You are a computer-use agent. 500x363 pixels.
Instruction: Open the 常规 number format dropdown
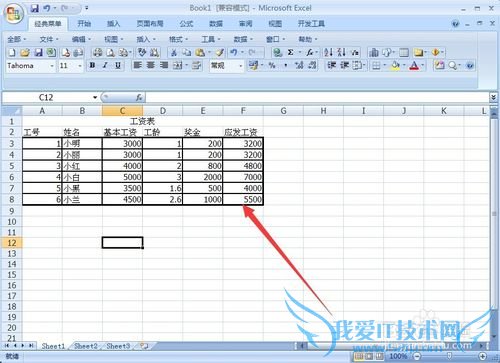click(240, 66)
